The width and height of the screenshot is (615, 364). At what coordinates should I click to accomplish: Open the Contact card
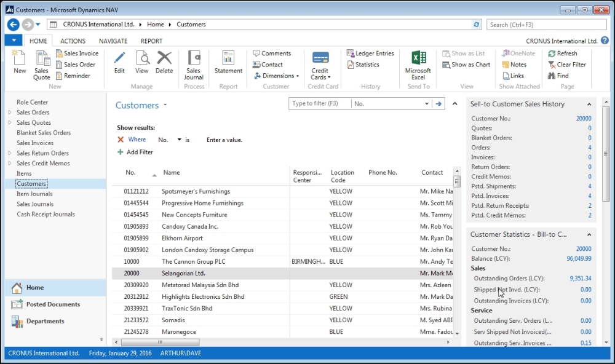point(268,65)
